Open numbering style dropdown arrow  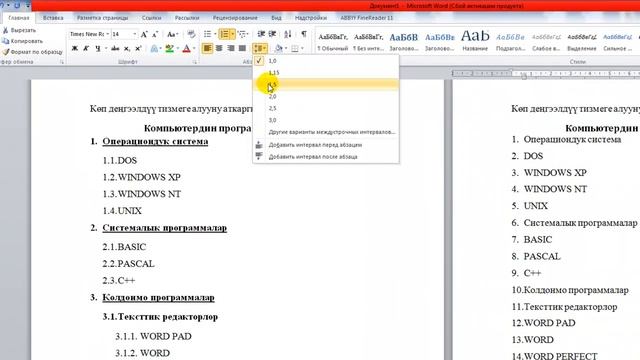(233, 34)
